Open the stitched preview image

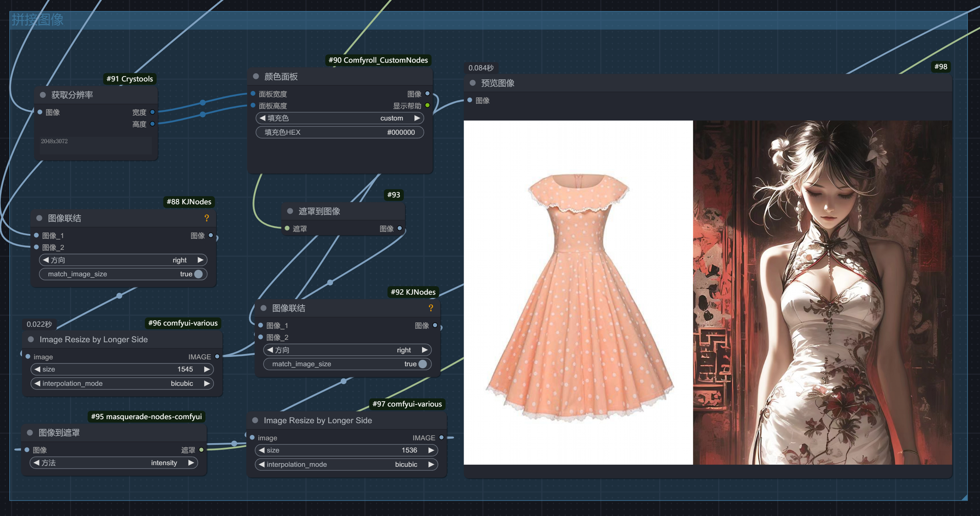coord(708,292)
